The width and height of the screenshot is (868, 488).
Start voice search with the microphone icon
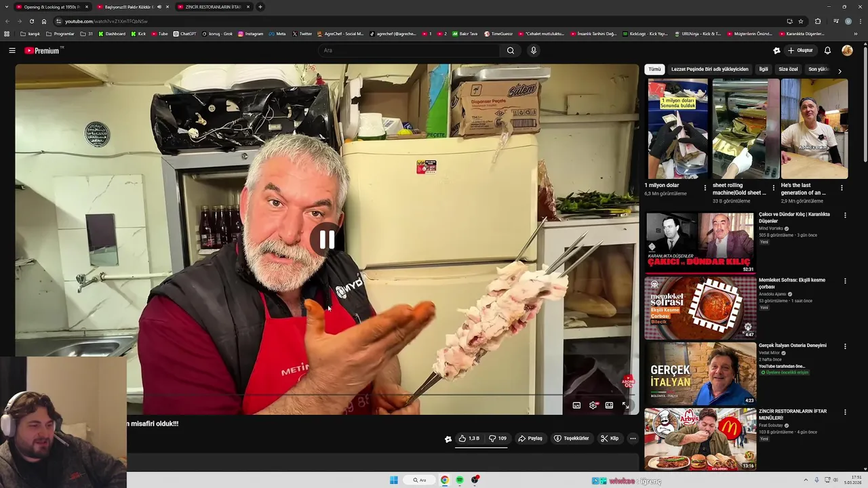(x=534, y=50)
